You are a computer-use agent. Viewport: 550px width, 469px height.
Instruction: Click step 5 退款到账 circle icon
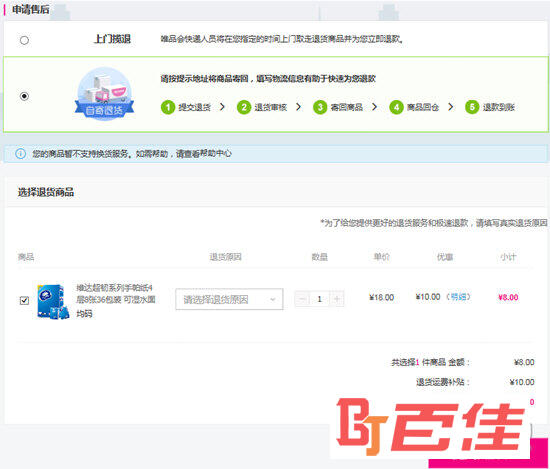[472, 107]
